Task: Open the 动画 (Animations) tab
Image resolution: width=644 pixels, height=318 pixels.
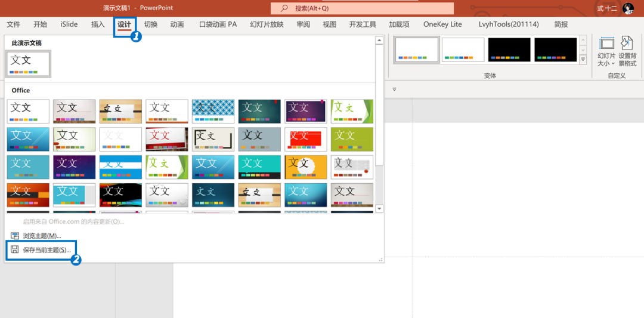Action: (x=177, y=24)
